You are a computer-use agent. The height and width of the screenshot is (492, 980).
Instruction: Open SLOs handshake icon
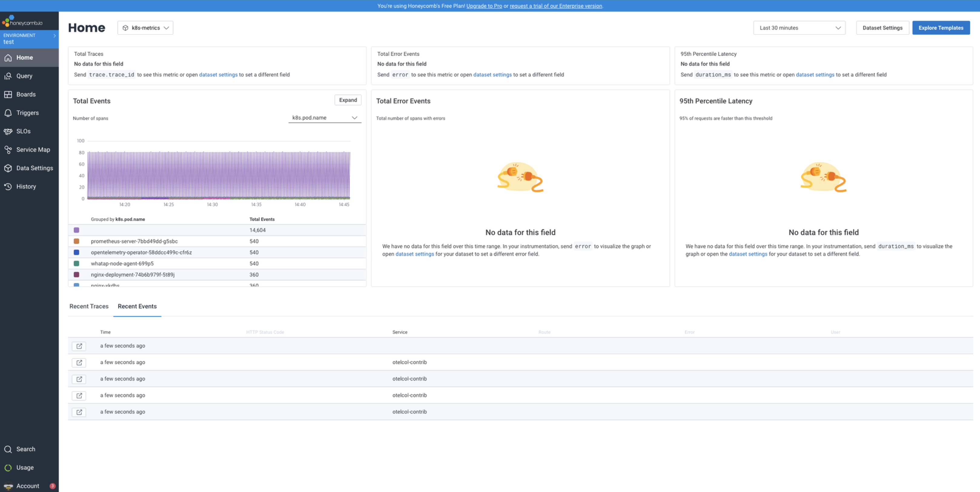pyautogui.click(x=8, y=131)
